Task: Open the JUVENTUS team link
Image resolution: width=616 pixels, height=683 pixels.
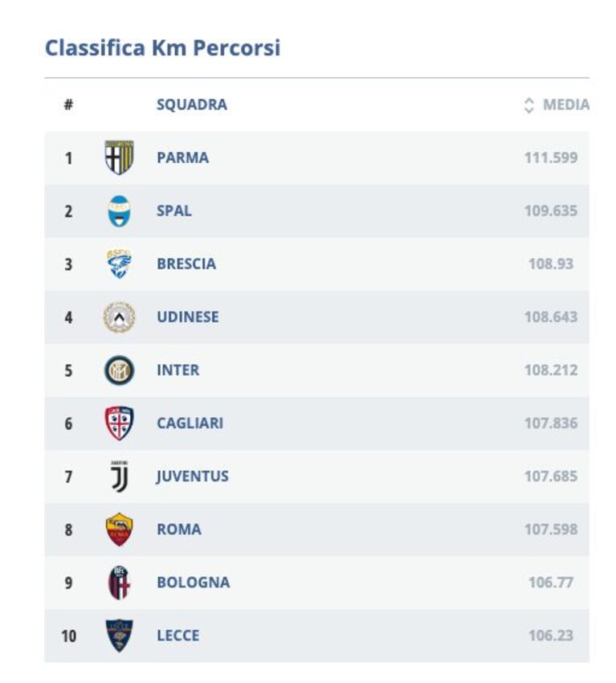Action: coord(193,476)
